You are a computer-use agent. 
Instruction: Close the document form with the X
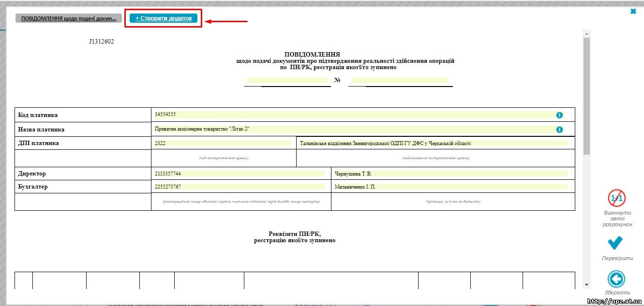(x=633, y=11)
